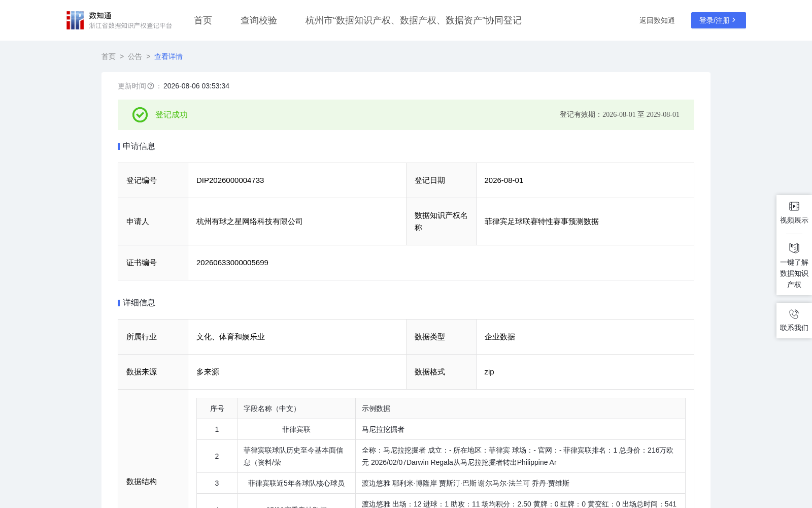Click the help icon beside 更新时间
The image size is (812, 508).
(151, 86)
